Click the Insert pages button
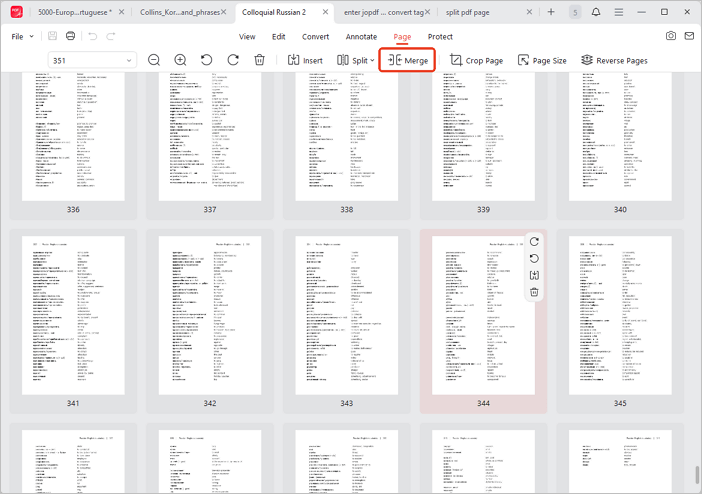The height and width of the screenshot is (494, 702). 305,60
